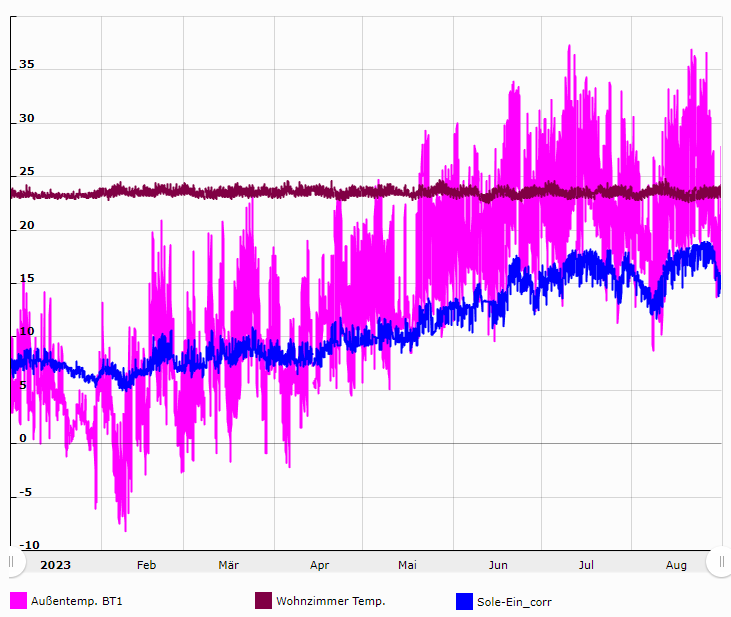Click the 25 value on the y-axis
This screenshot has height=617, width=731.
27,172
